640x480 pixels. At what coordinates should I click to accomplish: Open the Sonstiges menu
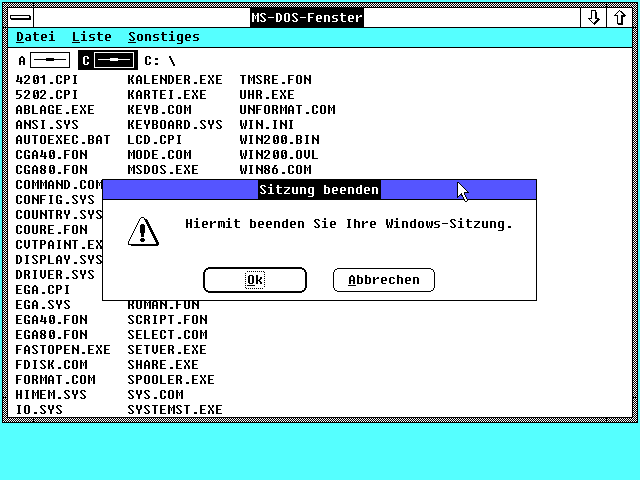click(x=164, y=37)
